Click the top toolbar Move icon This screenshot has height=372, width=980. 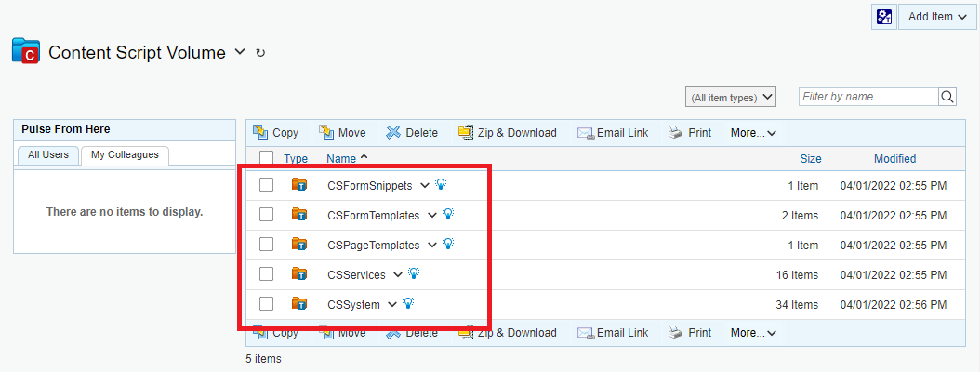click(326, 132)
